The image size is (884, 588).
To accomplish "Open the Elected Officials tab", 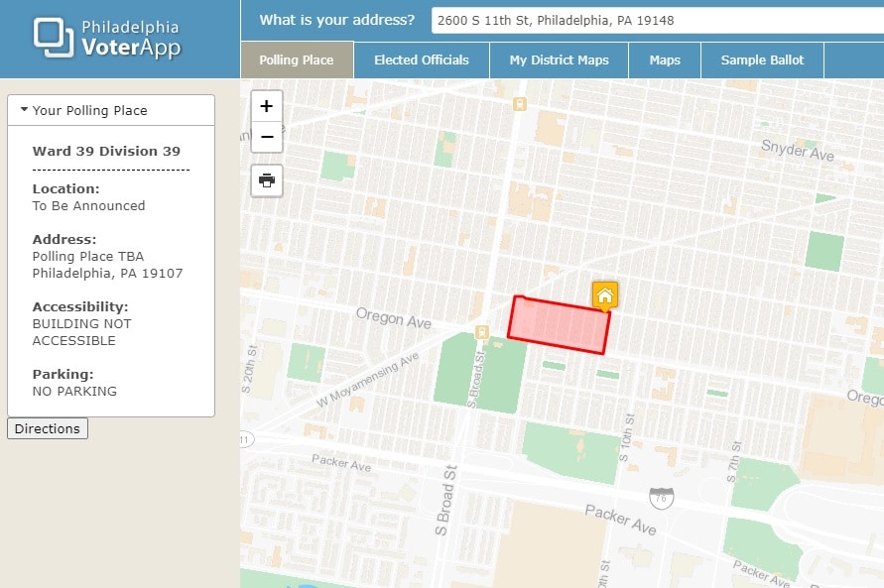I will pos(422,60).
